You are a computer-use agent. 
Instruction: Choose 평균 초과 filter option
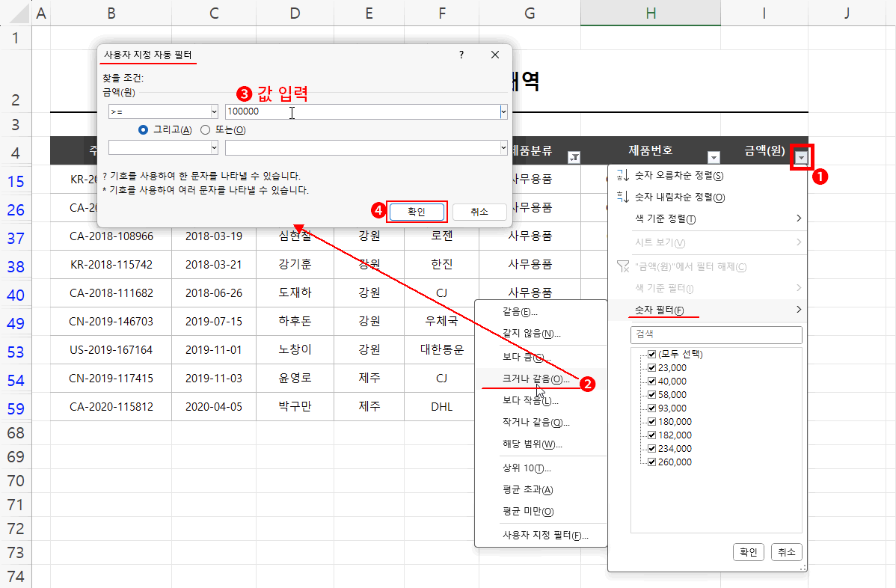(541, 490)
